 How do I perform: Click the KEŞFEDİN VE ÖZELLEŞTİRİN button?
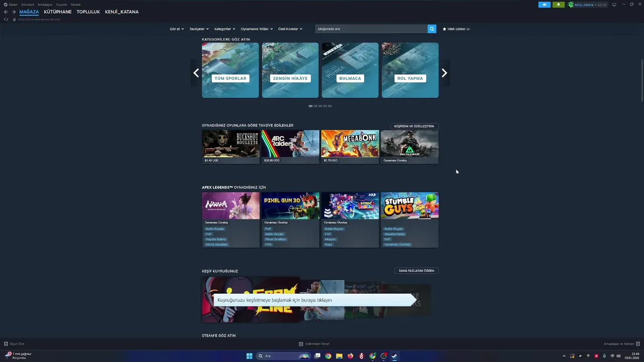414,126
